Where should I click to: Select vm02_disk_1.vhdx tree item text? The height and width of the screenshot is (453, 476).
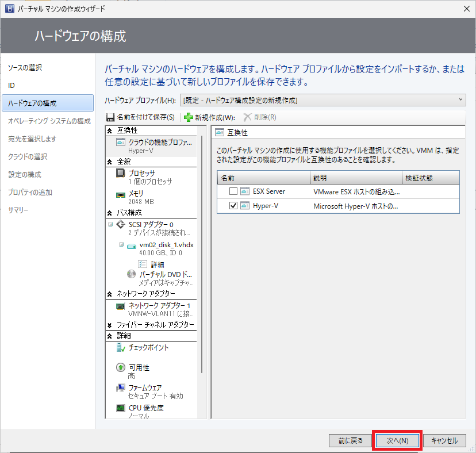tap(166, 245)
